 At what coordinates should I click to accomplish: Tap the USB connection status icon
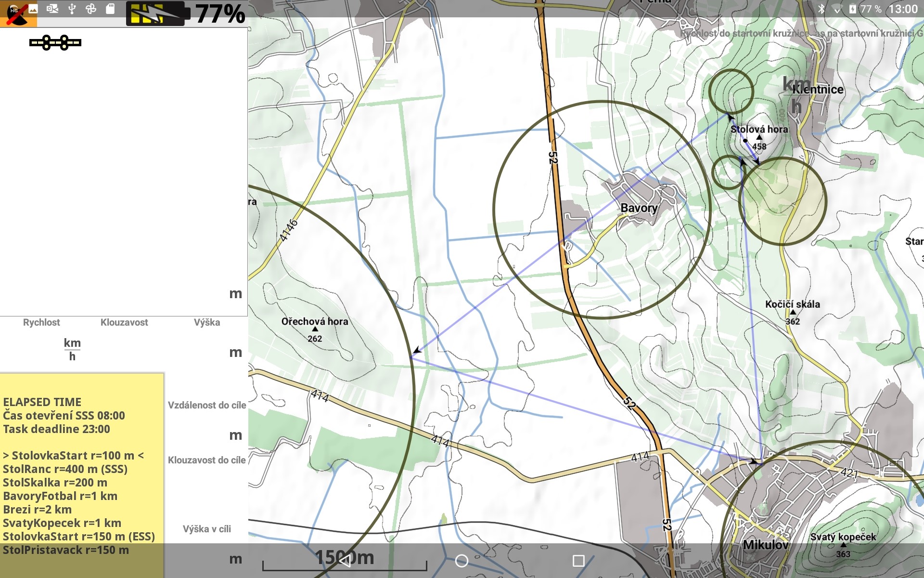(72, 9)
